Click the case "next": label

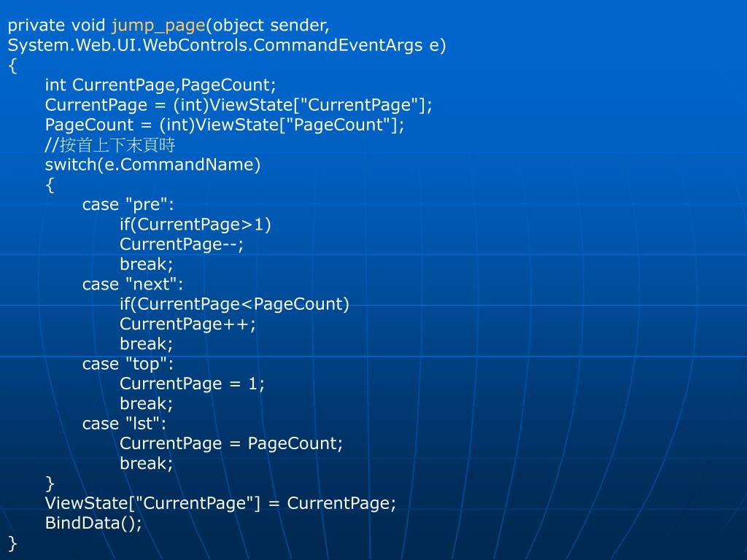pyautogui.click(x=133, y=284)
